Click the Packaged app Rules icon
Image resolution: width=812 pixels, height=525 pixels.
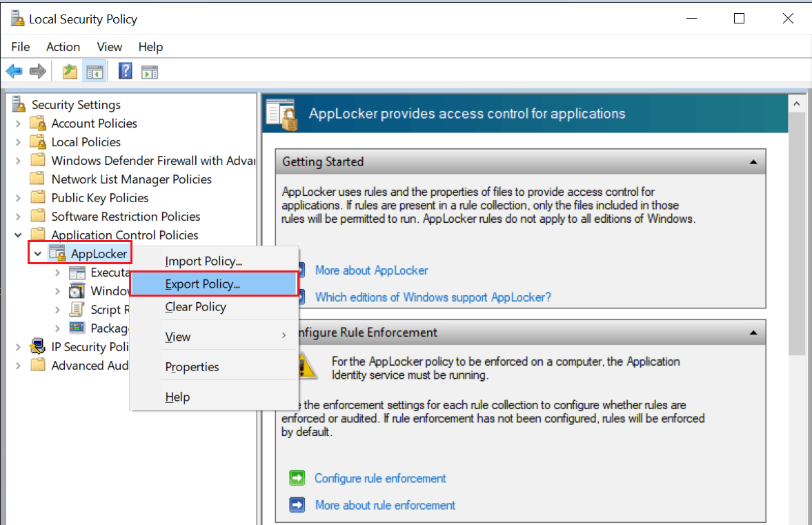click(x=77, y=327)
